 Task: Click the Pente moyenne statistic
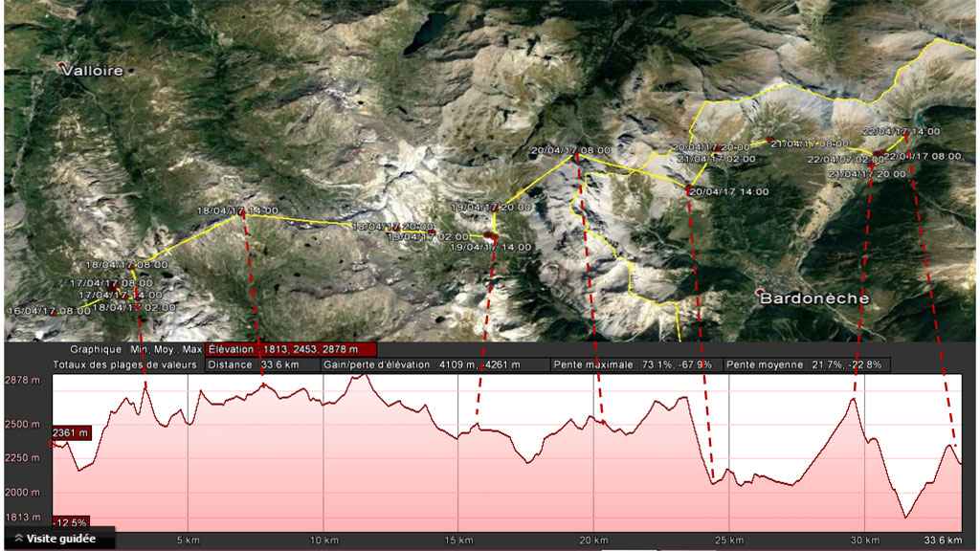(x=808, y=364)
